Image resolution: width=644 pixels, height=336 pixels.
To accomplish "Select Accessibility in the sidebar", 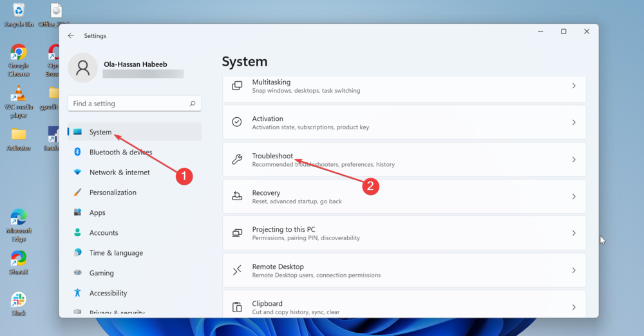I will 135,293.
